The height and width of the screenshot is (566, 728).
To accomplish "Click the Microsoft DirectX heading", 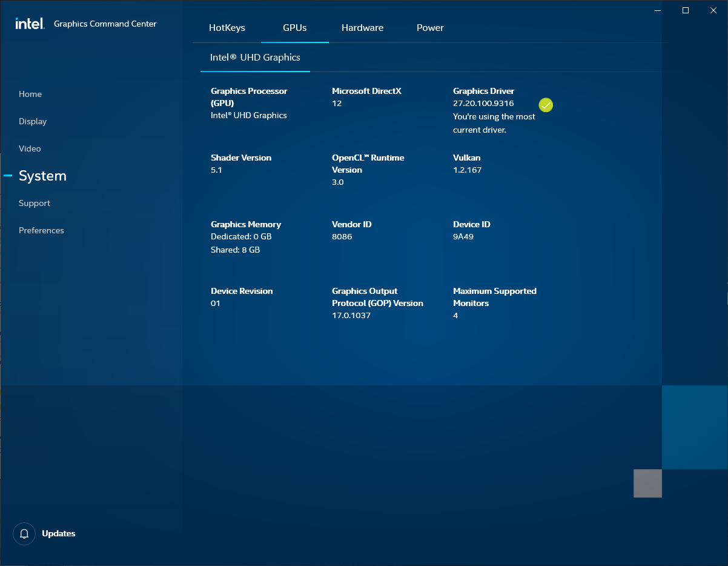I will (x=366, y=91).
